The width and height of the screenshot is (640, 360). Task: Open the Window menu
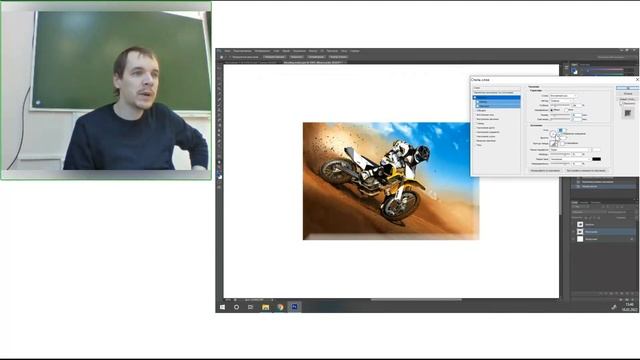tap(344, 51)
